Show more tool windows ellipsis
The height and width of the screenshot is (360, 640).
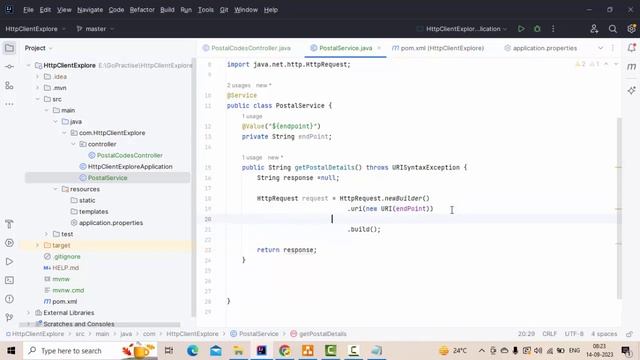[9, 104]
